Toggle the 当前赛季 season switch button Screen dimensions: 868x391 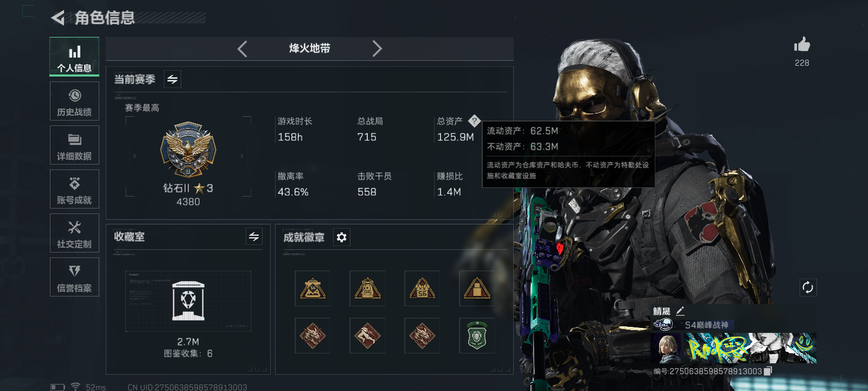(x=172, y=79)
